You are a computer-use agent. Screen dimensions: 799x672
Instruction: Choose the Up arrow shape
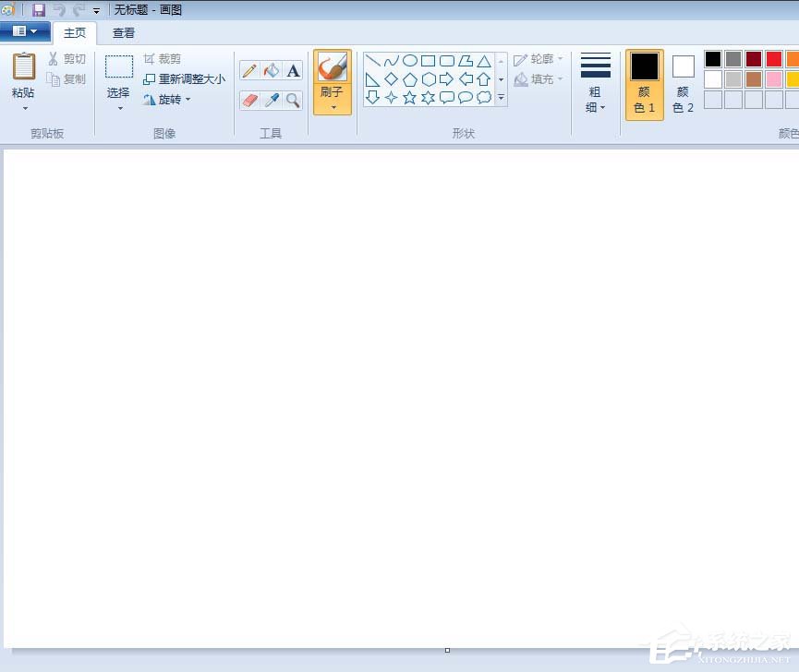click(484, 79)
